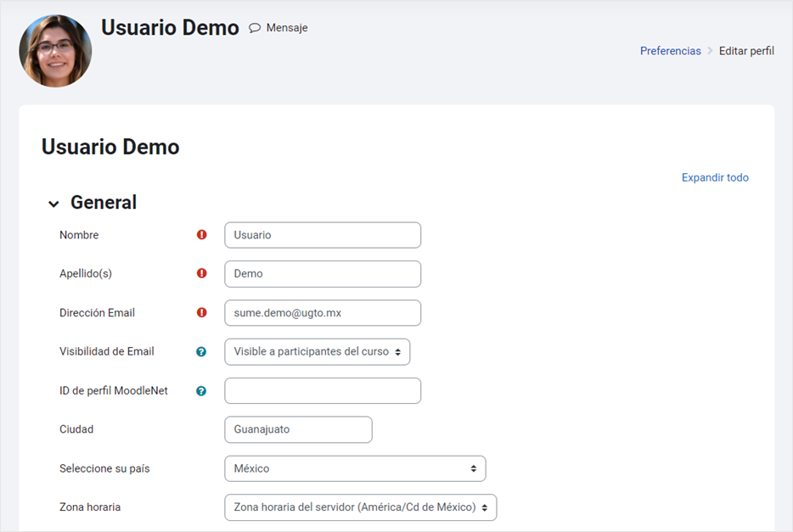Click the required icon next to Apellido(s)

pyautogui.click(x=202, y=273)
